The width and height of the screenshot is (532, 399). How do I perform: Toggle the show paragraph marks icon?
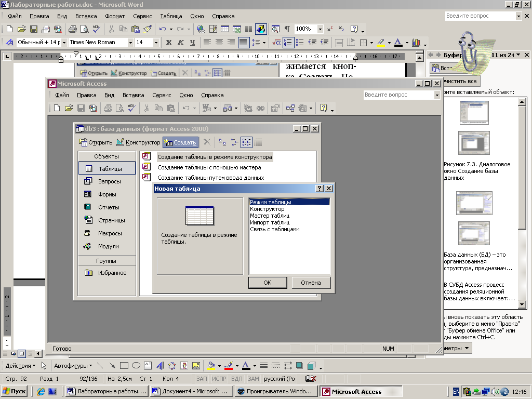287,29
